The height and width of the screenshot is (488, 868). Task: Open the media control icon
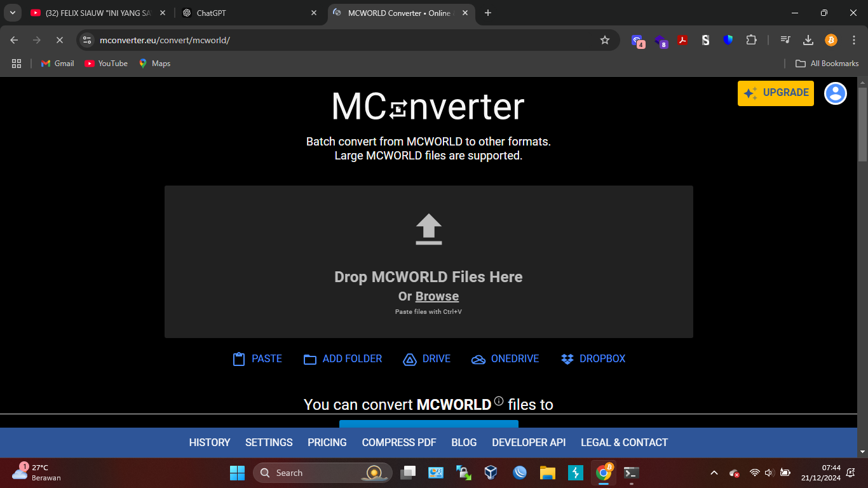[785, 40]
